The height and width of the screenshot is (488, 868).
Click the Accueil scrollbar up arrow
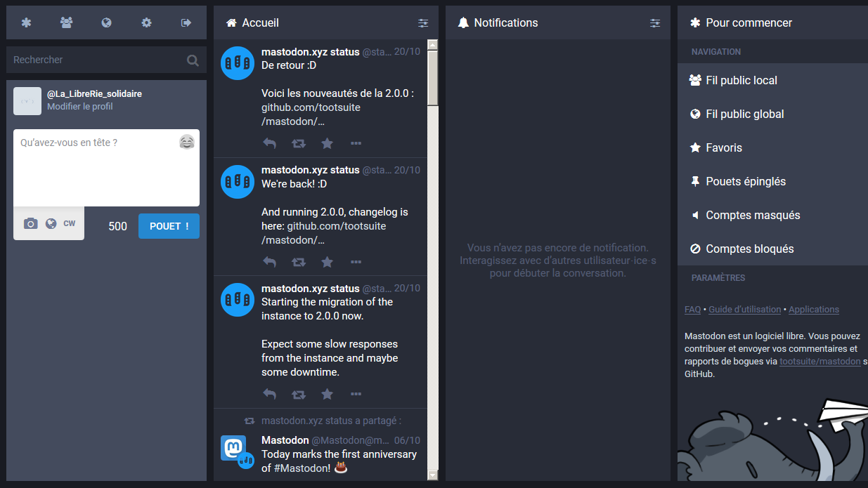coord(432,44)
